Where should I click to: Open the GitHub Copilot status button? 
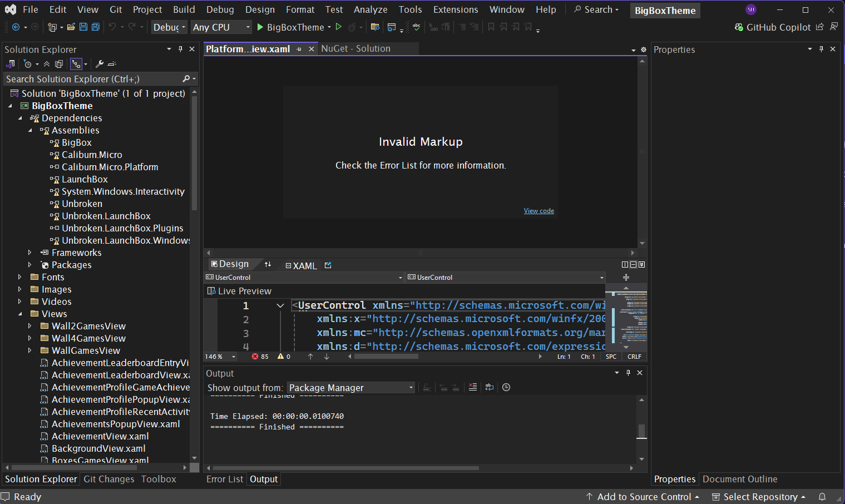pyautogui.click(x=773, y=27)
